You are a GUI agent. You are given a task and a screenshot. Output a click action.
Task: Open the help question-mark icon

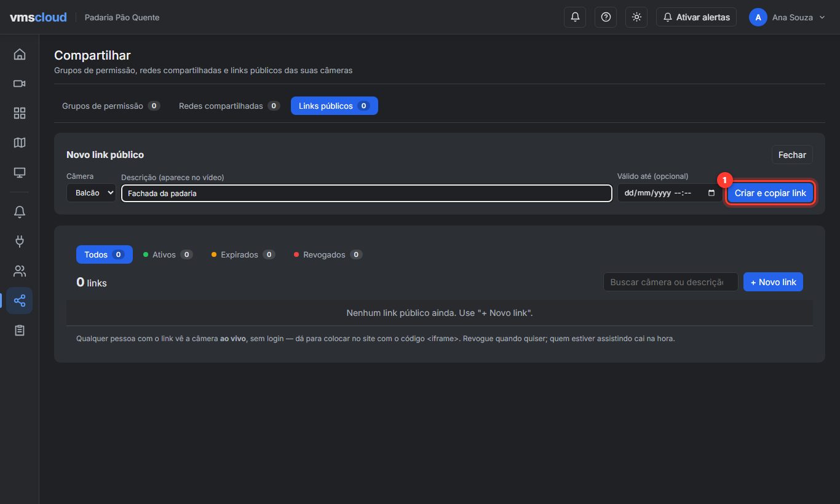coord(606,17)
